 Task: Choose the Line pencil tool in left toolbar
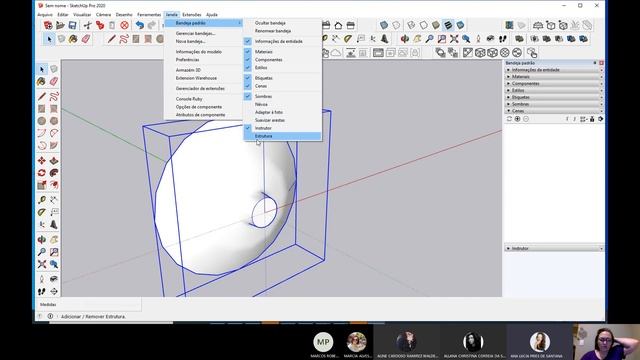tap(41, 96)
